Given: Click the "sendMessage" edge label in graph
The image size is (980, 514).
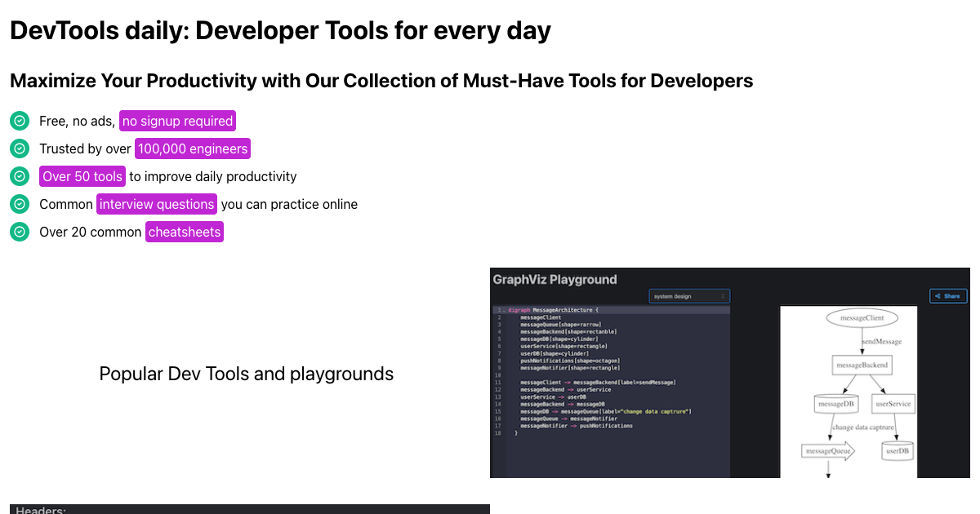Looking at the screenshot, I should (x=882, y=342).
